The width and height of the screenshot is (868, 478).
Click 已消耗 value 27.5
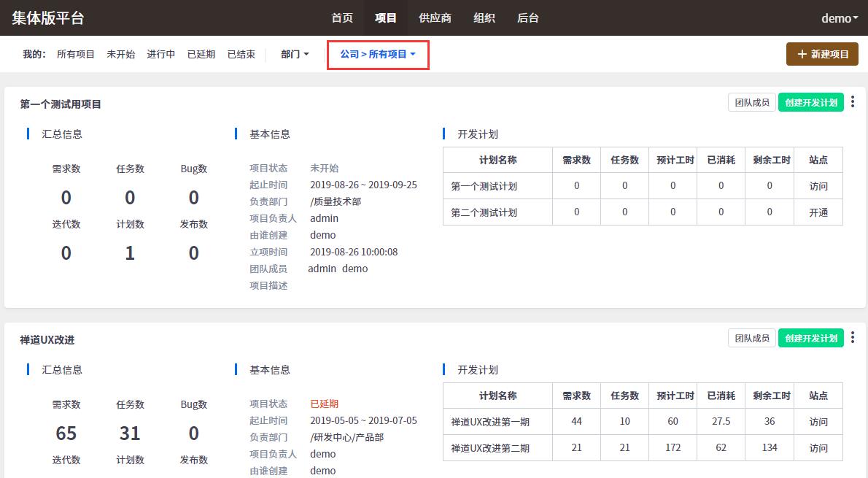[x=721, y=422]
